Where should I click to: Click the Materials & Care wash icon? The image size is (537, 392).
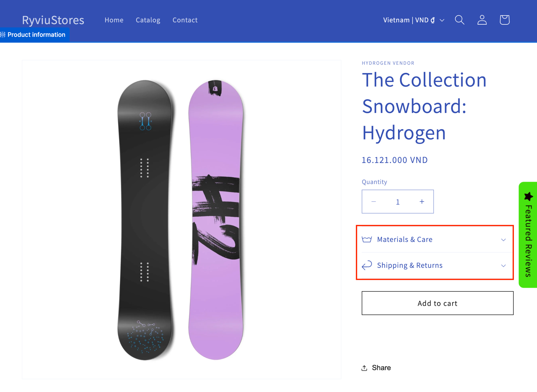[x=367, y=239]
